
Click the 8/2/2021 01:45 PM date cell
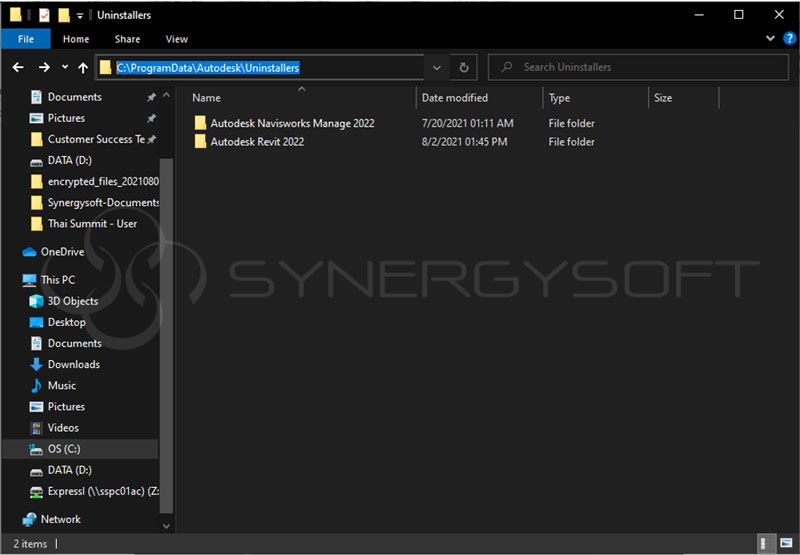pyautogui.click(x=464, y=142)
